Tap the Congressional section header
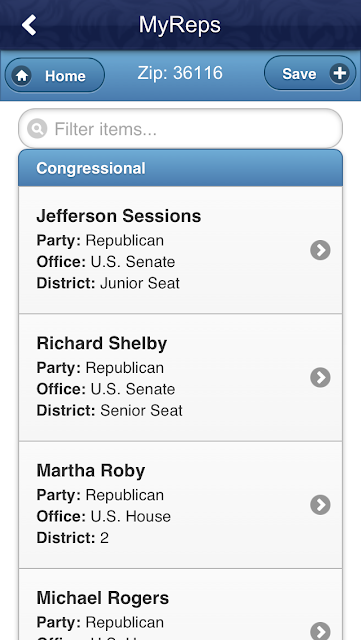This screenshot has height=640, width=361. (x=180, y=168)
